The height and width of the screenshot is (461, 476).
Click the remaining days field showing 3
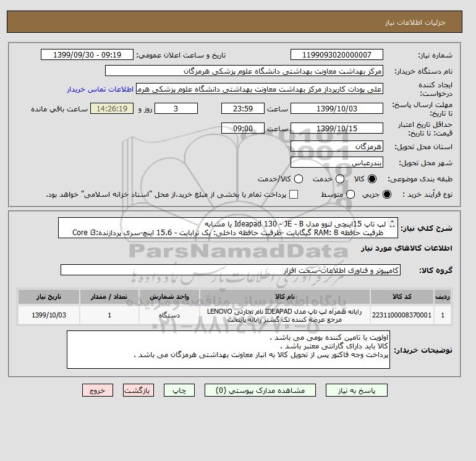click(176, 108)
